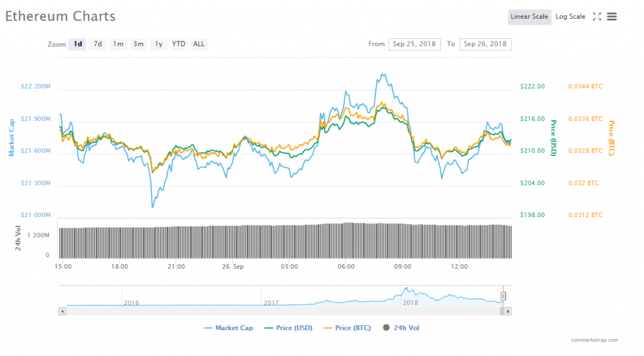The width and height of the screenshot is (644, 356).
Task: Choose the 1y zoom option
Action: (158, 44)
